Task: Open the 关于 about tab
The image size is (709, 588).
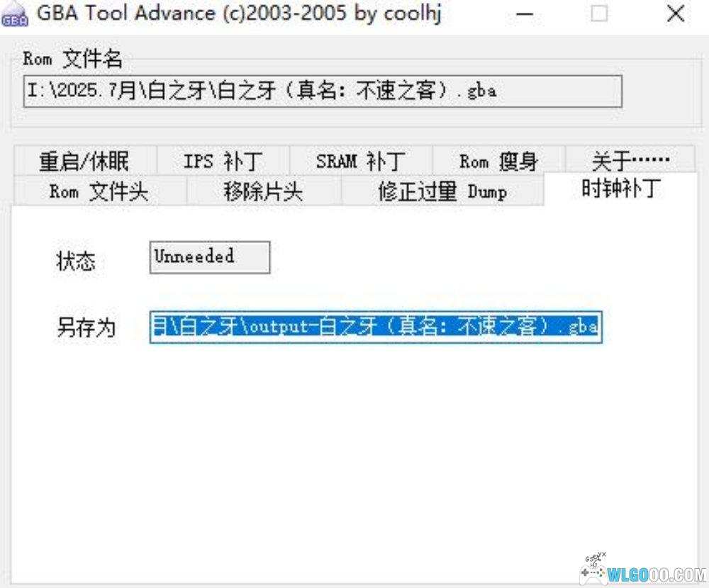Action: [630, 162]
